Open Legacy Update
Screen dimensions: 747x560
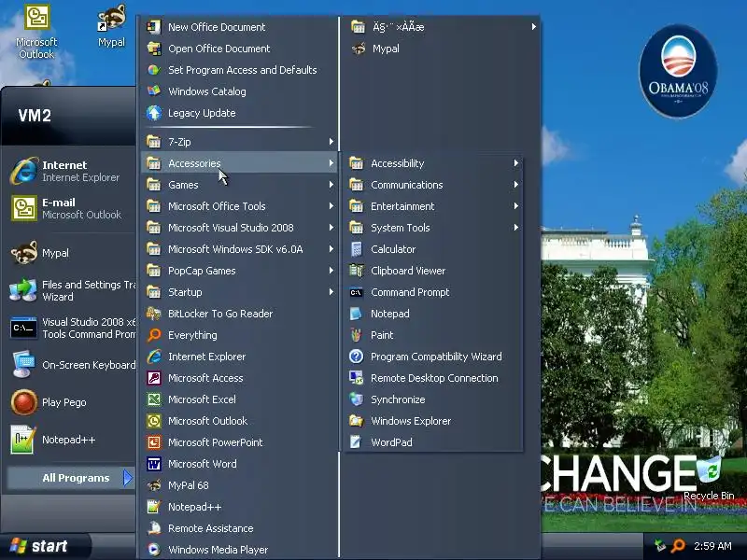point(239,113)
